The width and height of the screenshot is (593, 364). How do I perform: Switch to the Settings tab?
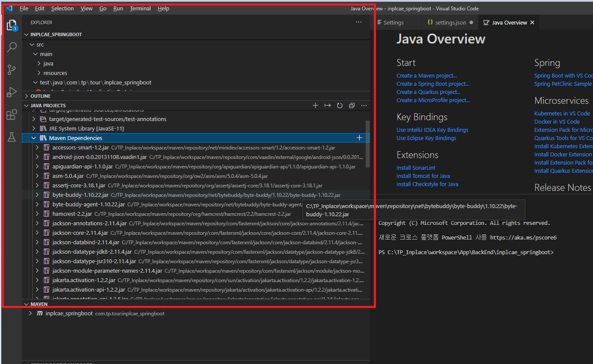[394, 22]
